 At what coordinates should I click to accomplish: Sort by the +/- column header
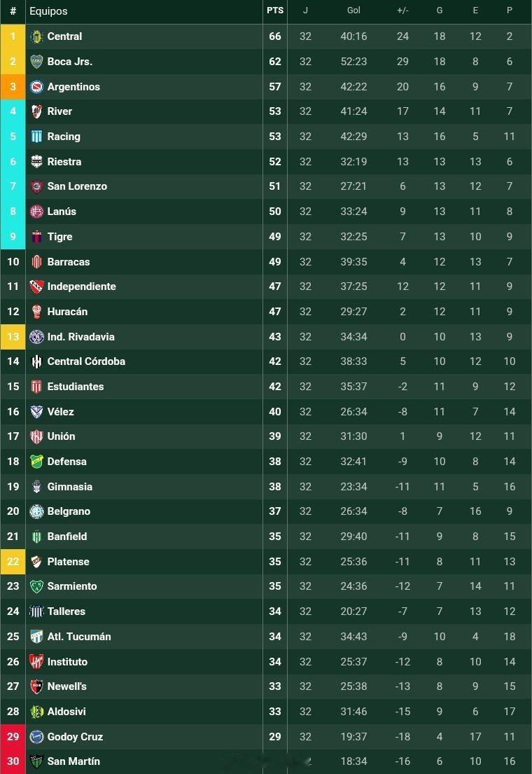click(x=402, y=11)
